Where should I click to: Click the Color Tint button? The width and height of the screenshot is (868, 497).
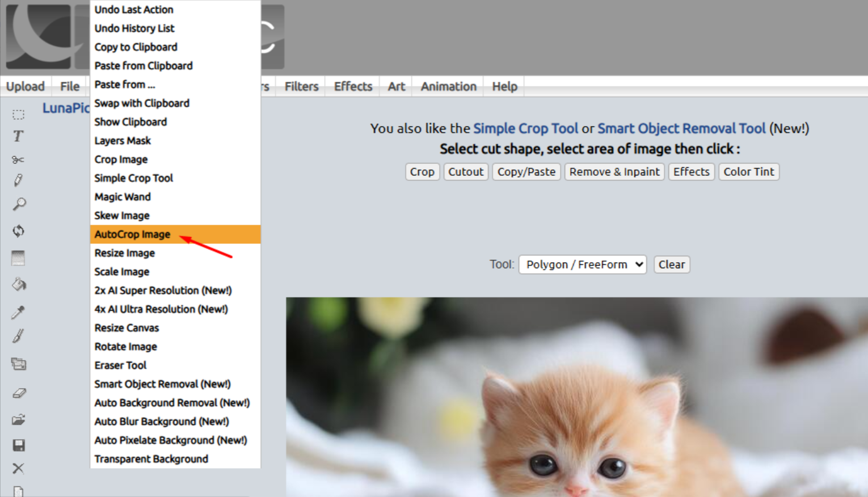point(749,172)
